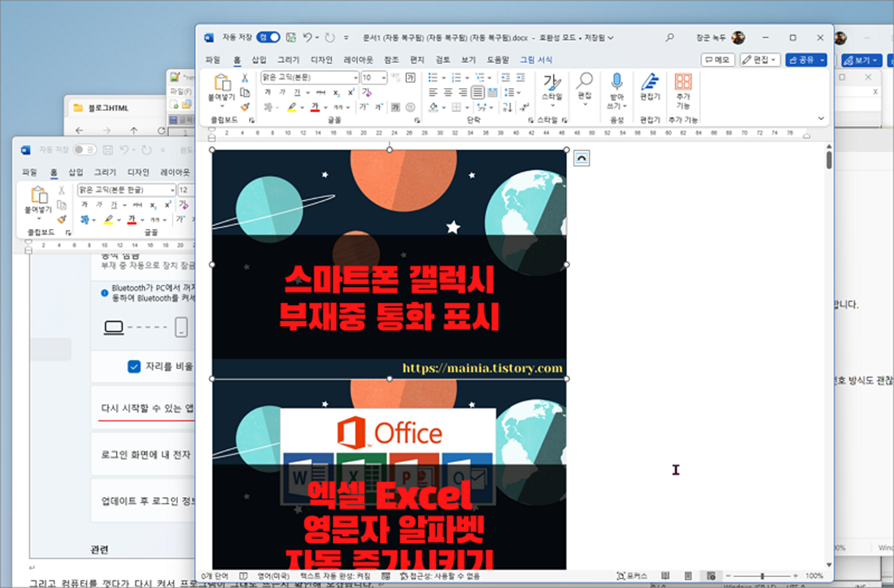The image size is (894, 588).
Task: Open Styles gallery dropdown
Action: (x=551, y=105)
